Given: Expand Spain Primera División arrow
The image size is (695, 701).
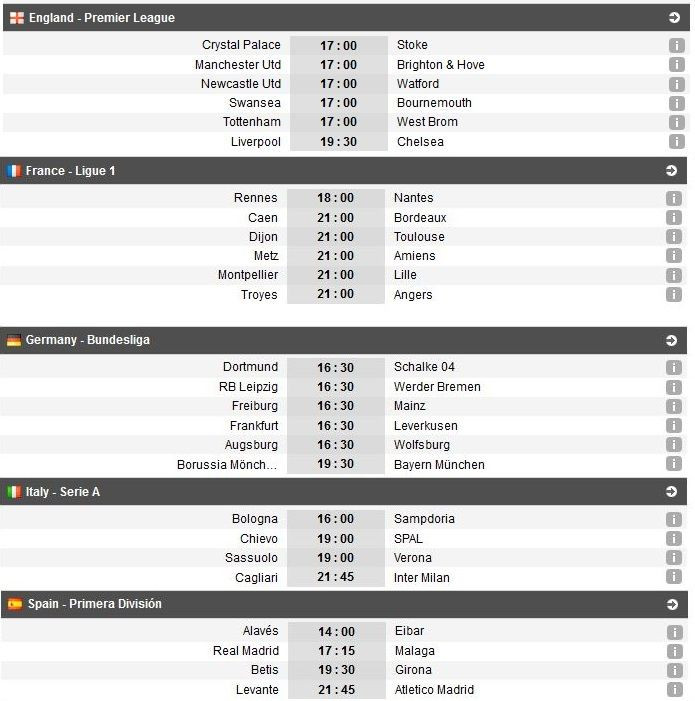Looking at the screenshot, I should [672, 604].
